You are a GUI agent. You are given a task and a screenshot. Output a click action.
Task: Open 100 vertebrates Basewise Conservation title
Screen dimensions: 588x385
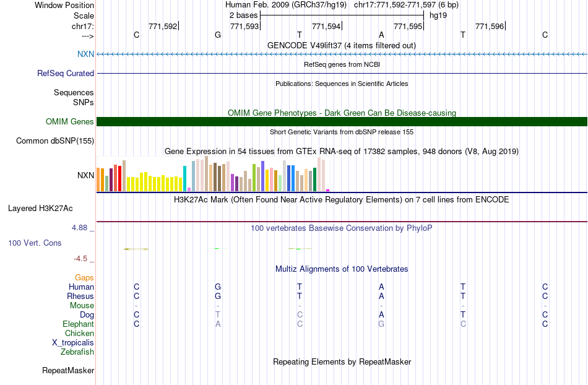tap(341, 228)
